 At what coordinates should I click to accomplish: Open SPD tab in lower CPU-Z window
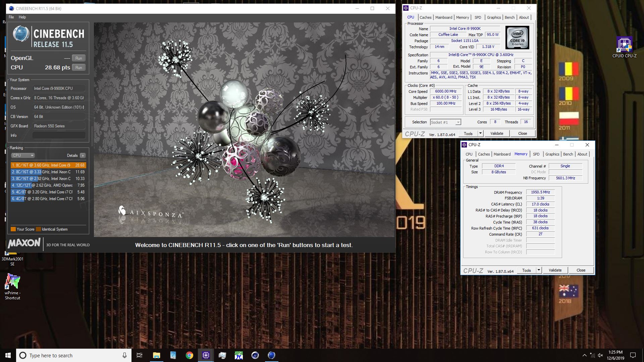click(x=536, y=154)
